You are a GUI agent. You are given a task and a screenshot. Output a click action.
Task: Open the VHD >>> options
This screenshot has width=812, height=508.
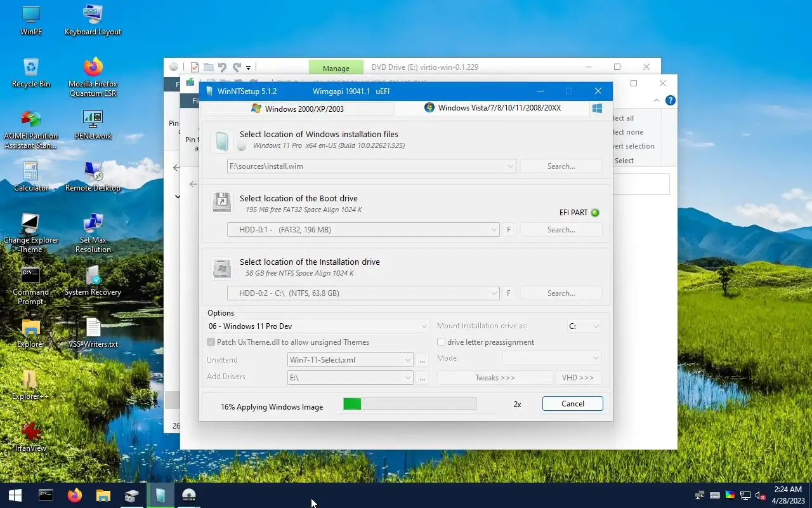tap(578, 378)
